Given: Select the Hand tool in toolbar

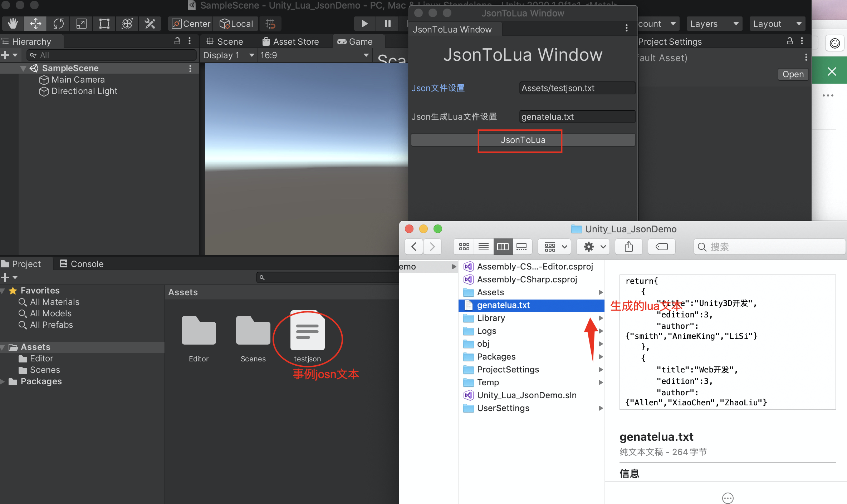Looking at the screenshot, I should [13, 24].
